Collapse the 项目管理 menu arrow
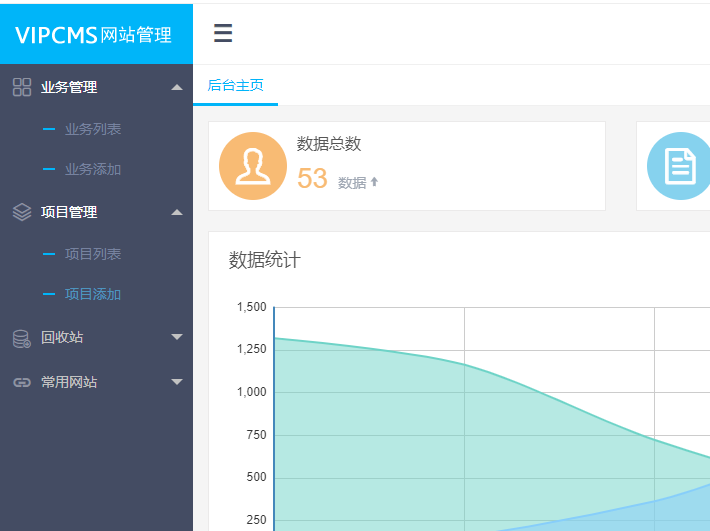 [x=177, y=212]
